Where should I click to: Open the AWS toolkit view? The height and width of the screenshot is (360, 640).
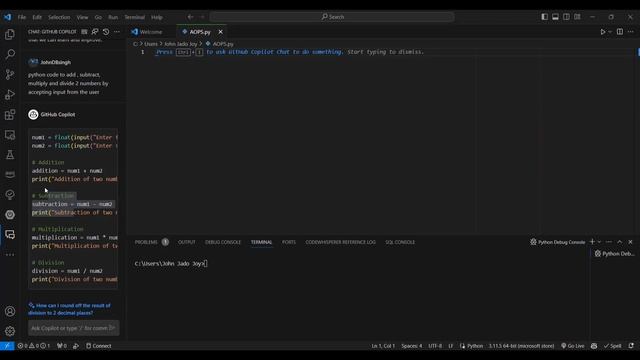coord(10,174)
